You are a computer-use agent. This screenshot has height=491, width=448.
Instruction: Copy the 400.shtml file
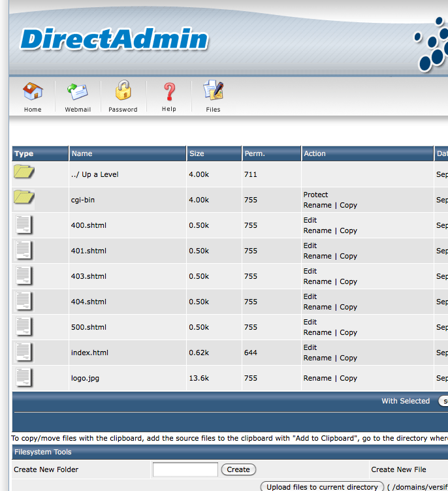click(348, 230)
